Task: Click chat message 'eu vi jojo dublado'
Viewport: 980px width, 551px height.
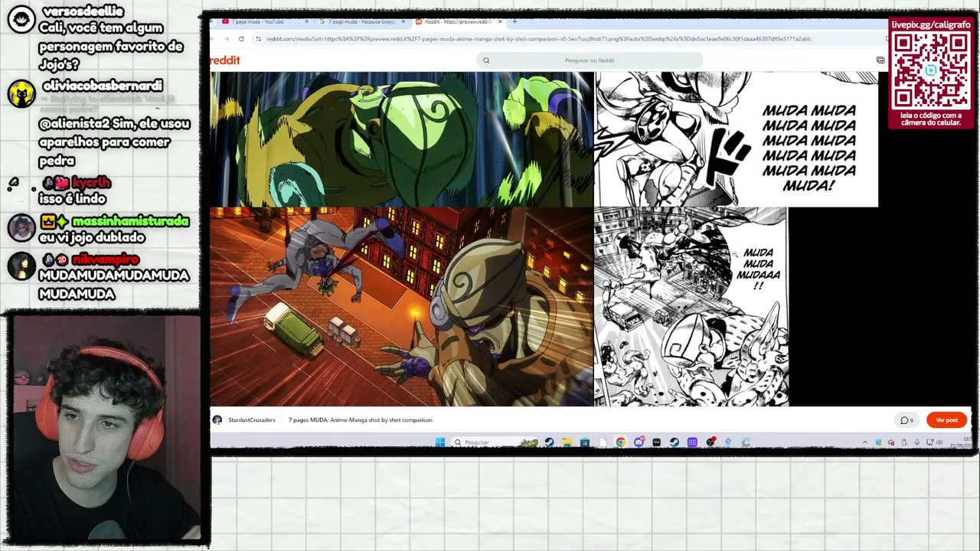Action: [92, 238]
